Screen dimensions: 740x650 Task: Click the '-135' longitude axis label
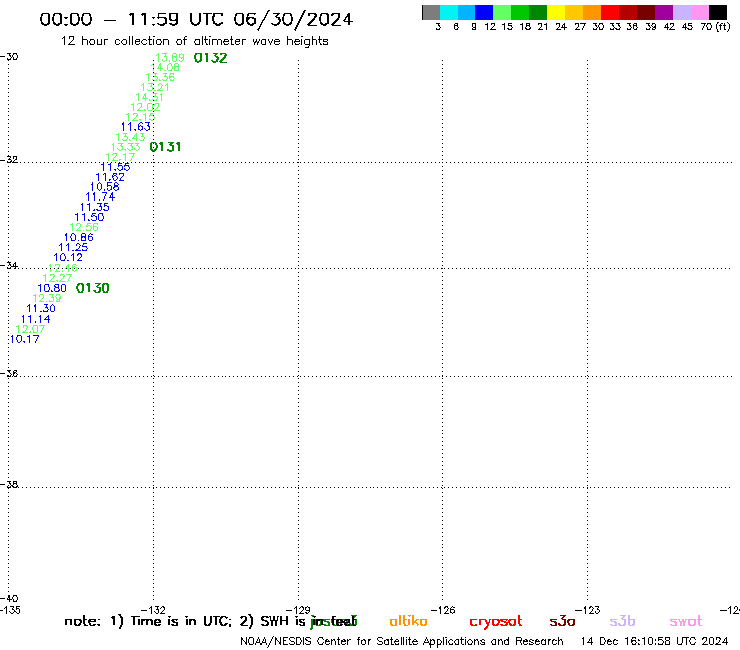(10, 610)
